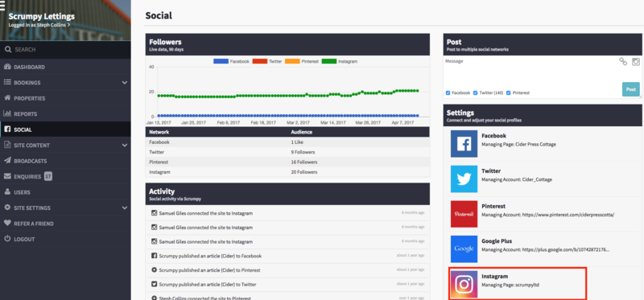Expand the Site Settings chevron

125,208
